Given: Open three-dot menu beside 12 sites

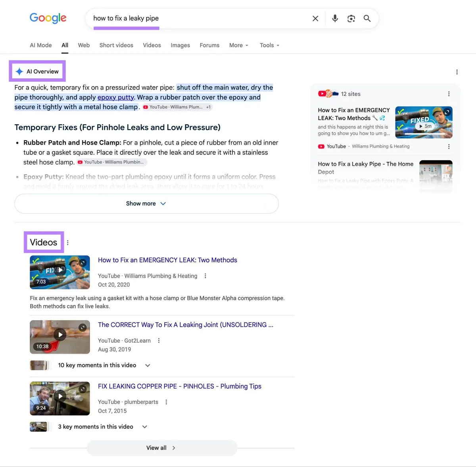Looking at the screenshot, I should coord(449,94).
